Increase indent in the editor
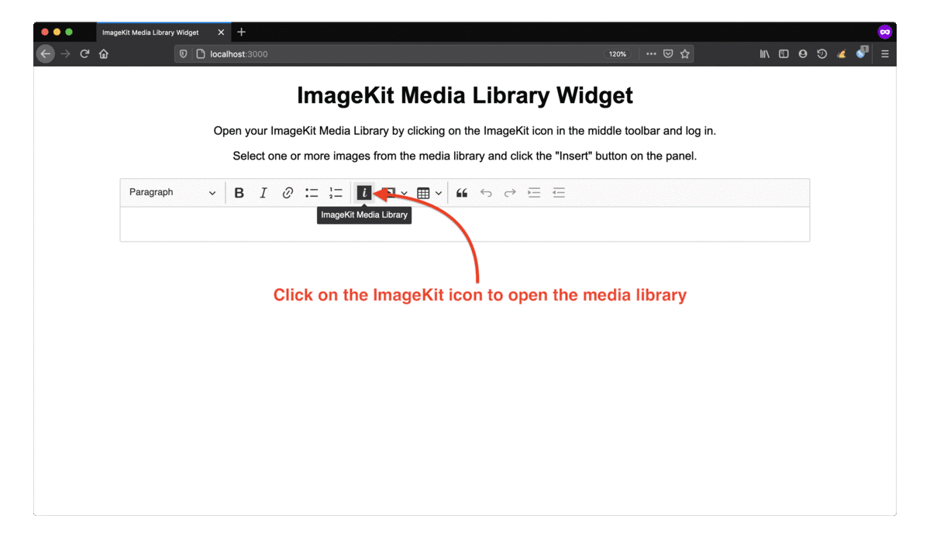930x560 pixels. point(534,193)
